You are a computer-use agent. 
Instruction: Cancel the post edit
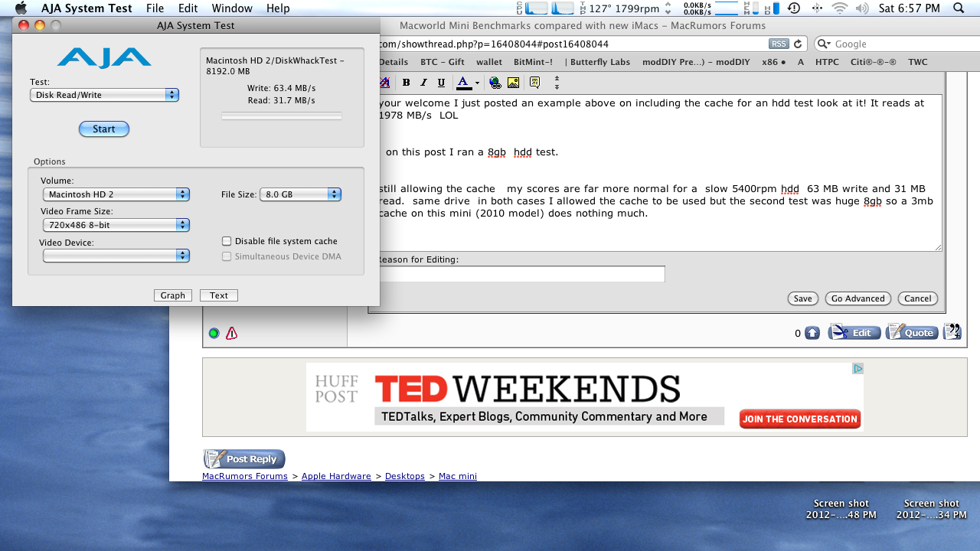coord(917,298)
